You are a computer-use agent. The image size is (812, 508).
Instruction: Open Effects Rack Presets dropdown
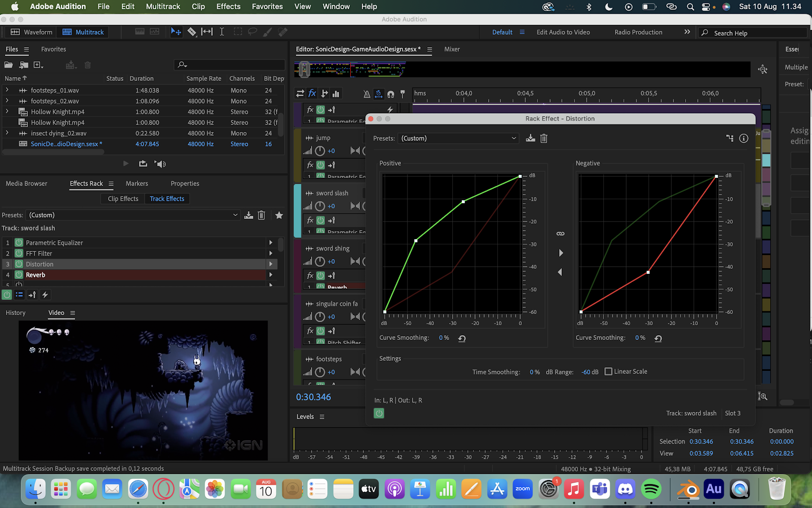(133, 215)
